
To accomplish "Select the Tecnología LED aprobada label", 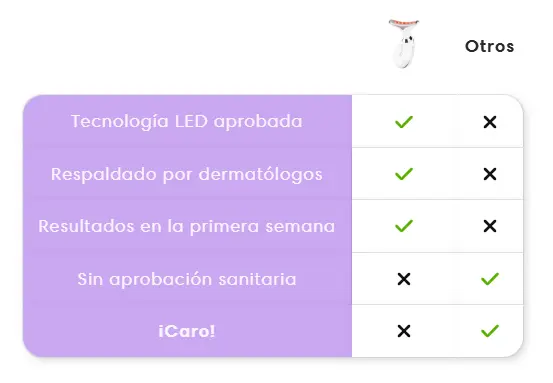I will [187, 122].
